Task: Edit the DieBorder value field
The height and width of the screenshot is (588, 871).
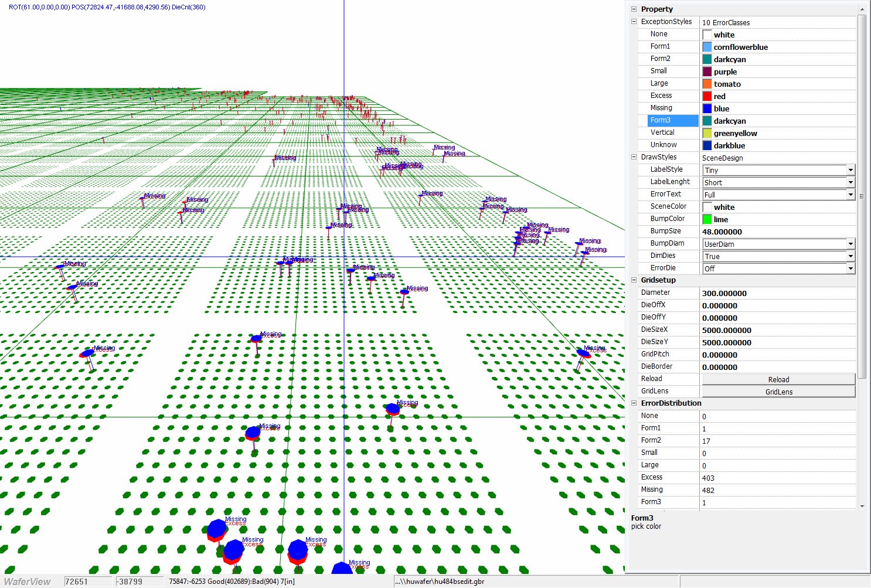Action: tap(778, 367)
